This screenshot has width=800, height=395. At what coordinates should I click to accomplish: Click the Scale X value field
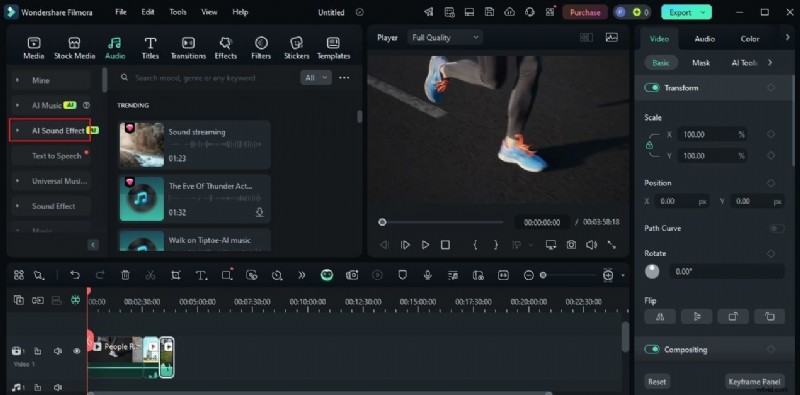tap(712, 134)
